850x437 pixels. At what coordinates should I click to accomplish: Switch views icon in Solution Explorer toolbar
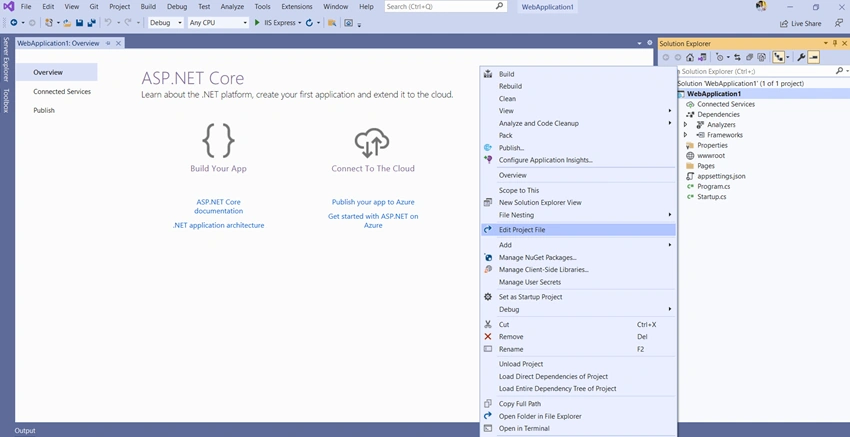[702, 57]
